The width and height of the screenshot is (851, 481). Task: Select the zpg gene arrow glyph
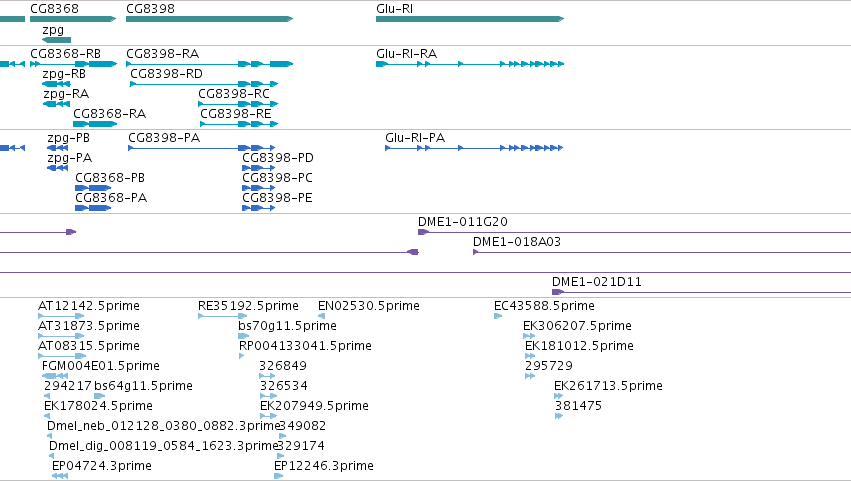(x=56, y=40)
